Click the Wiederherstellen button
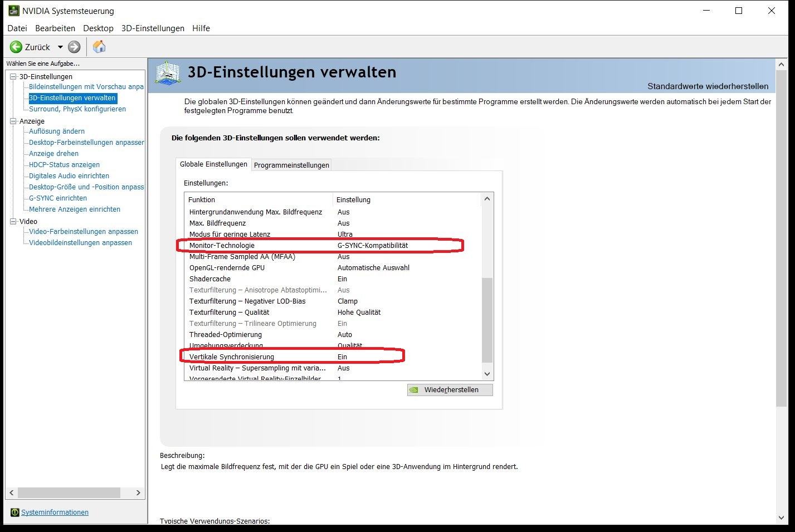The width and height of the screenshot is (795, 532). point(450,390)
